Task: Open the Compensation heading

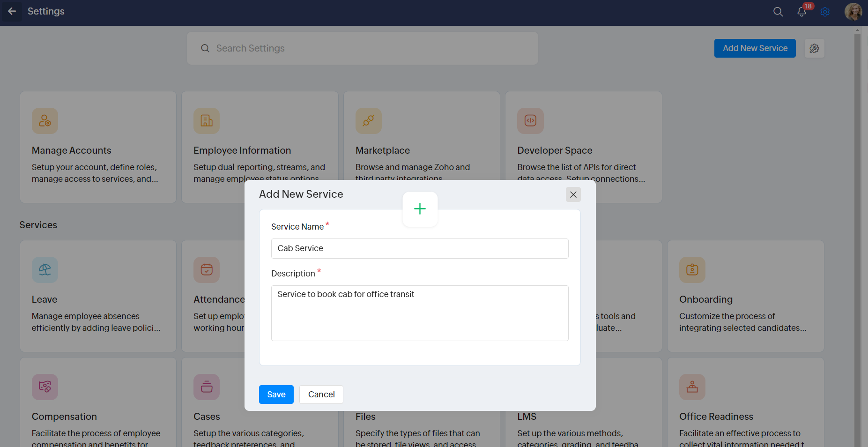Action: point(64,417)
